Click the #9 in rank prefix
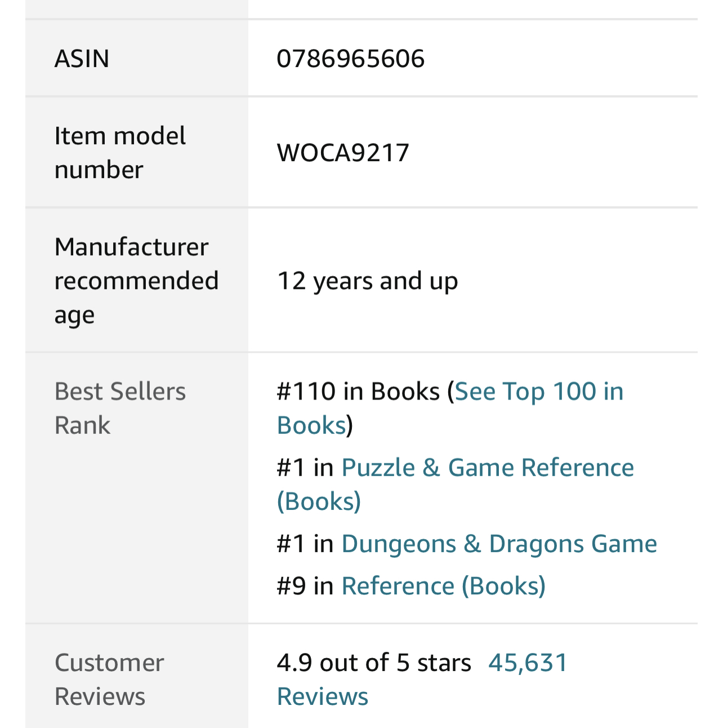The image size is (723, 728). [305, 586]
